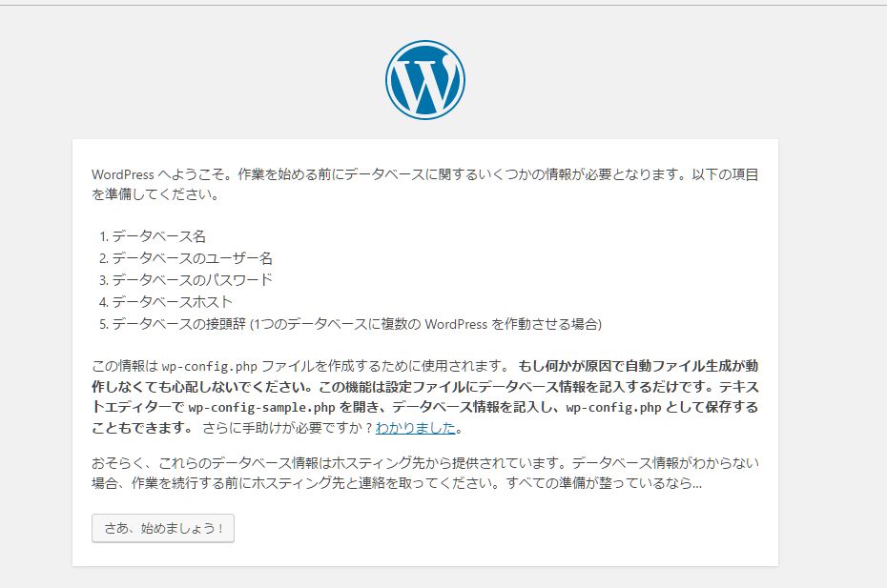Select list item データベースのユーザー名
The image size is (887, 588).
(192, 258)
